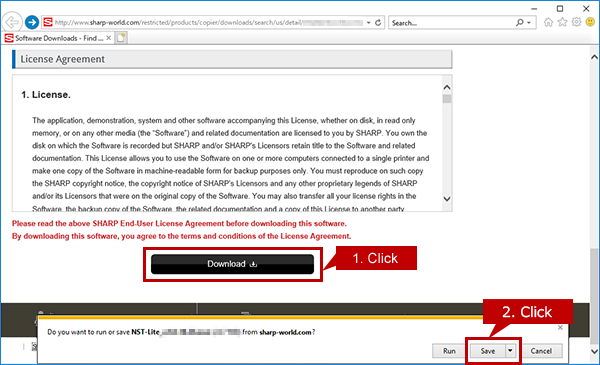Click in the browser Search field
600x365 pixels.
(452, 23)
